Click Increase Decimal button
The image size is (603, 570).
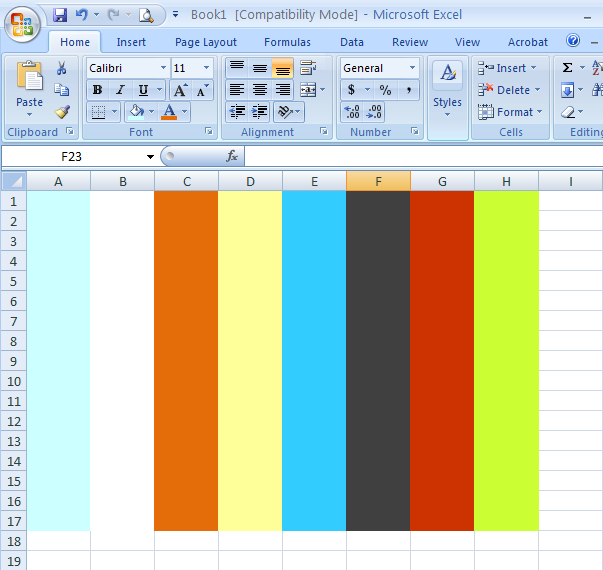point(352,112)
